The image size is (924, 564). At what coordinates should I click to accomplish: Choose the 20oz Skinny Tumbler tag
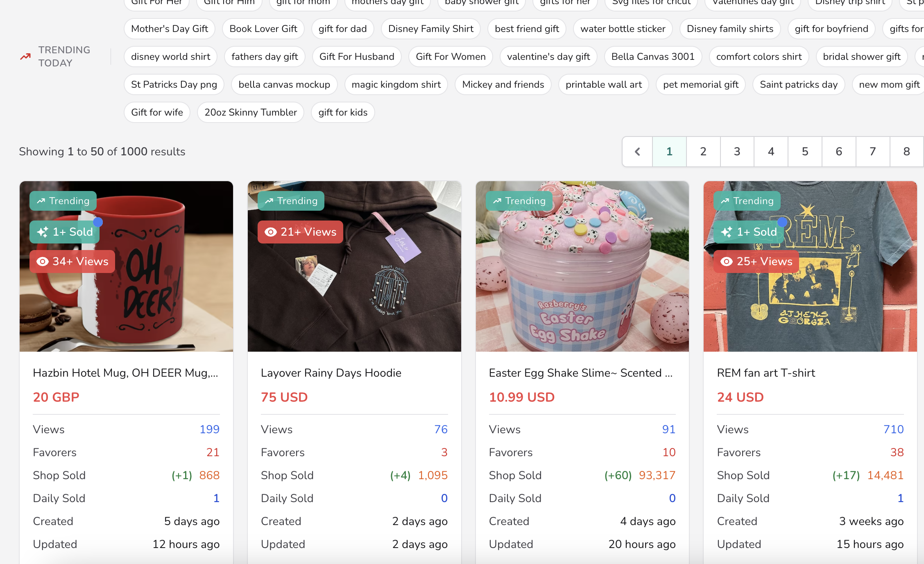[x=251, y=112]
